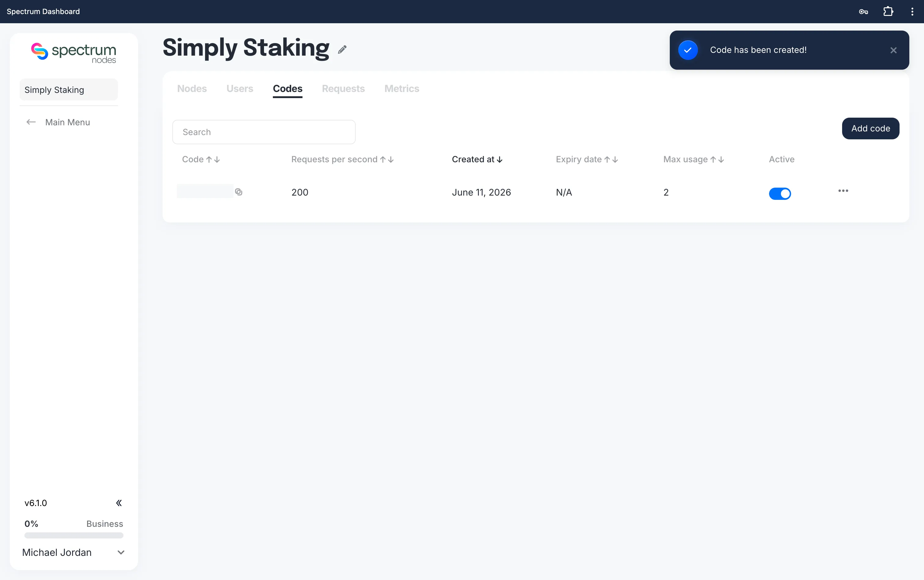Click the 200 requests per second value
This screenshot has height=580, width=924.
[x=299, y=192]
